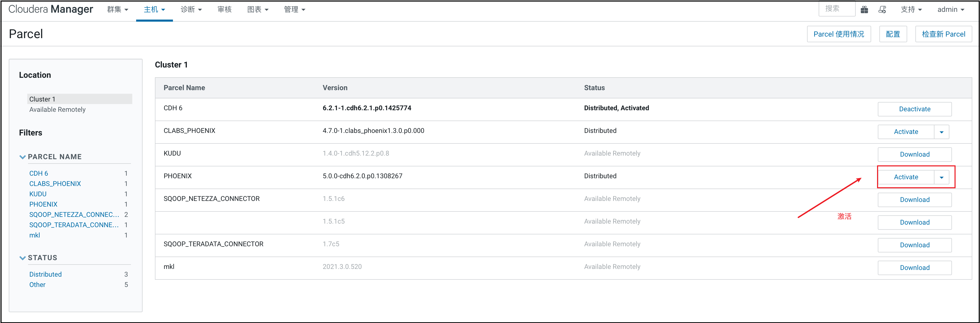
Task: Download the KUDU parcel
Action: coord(914,155)
